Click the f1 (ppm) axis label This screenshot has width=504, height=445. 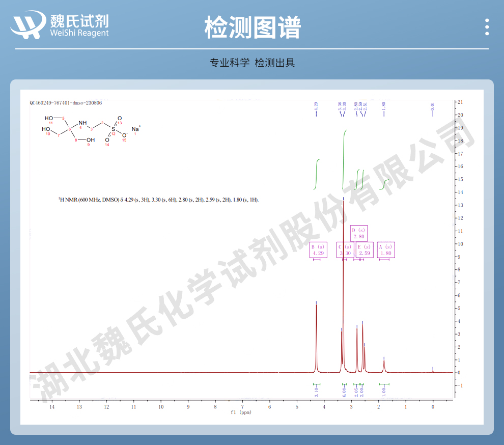(241, 412)
